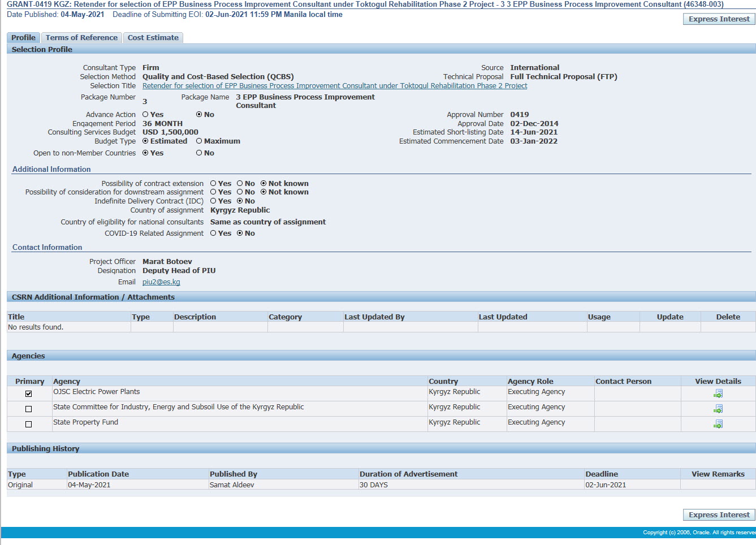The image size is (756, 545).
Task: Select No for downstream assignment consideration
Action: tap(240, 192)
